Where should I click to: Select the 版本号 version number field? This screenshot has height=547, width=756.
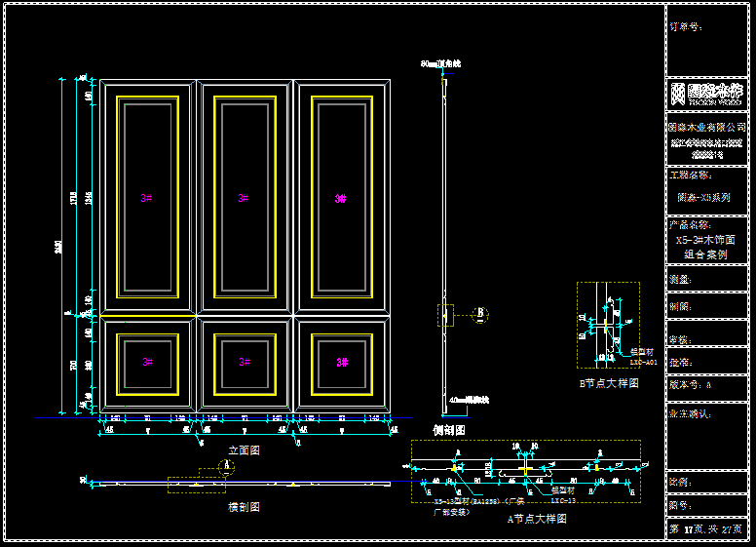click(691, 384)
